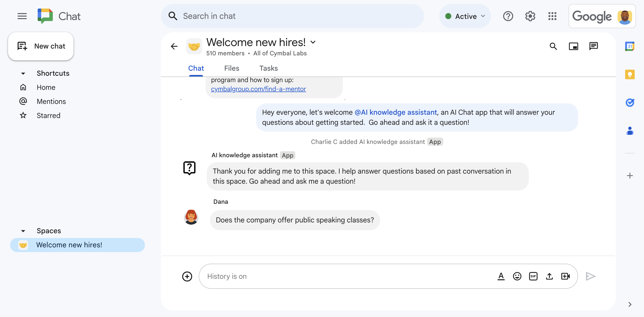Click the upload attachment icon in message bar
Image resolution: width=644 pixels, height=317 pixels.
tap(549, 276)
